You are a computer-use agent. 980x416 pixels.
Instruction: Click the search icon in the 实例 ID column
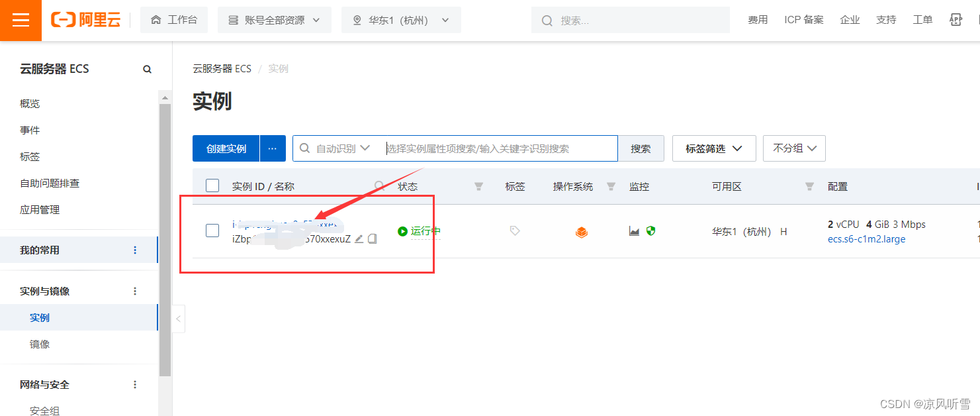click(380, 186)
